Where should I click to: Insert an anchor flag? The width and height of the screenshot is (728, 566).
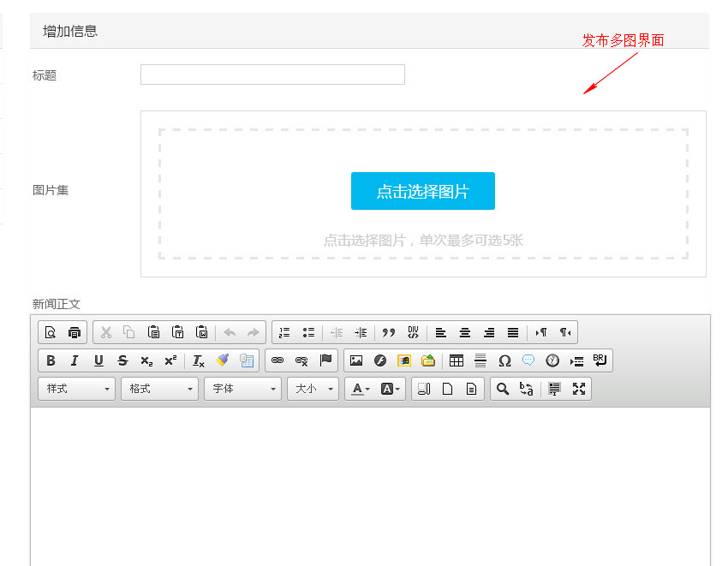pyautogui.click(x=325, y=360)
